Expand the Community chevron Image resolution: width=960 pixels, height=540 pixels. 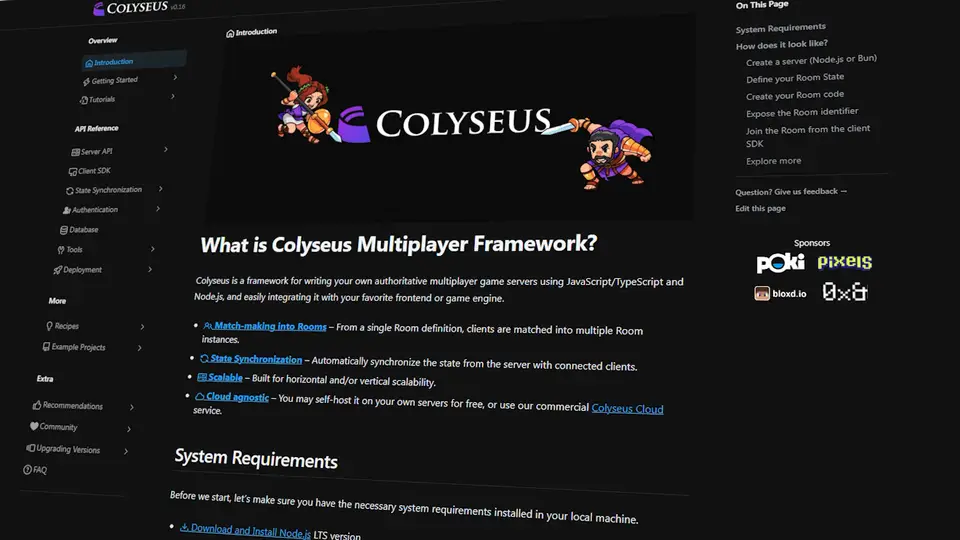pos(129,429)
